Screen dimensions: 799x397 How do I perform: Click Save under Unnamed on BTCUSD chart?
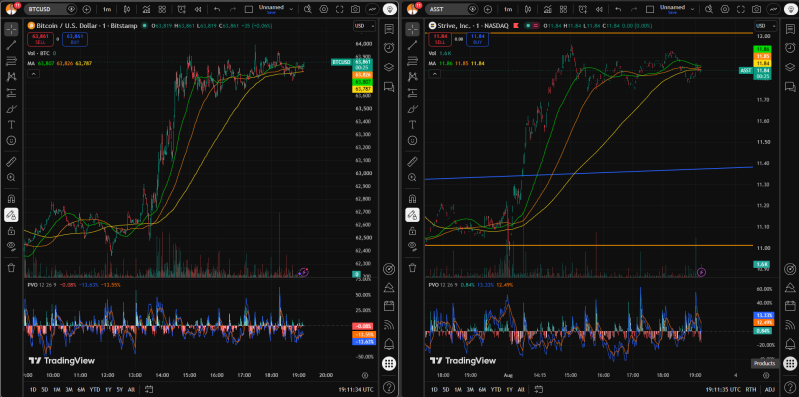(270, 12)
